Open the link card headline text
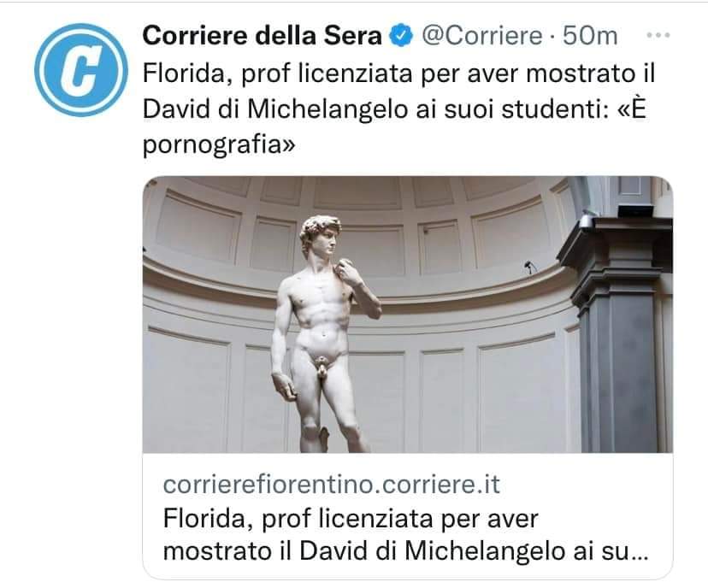708x588 pixels. point(405,535)
